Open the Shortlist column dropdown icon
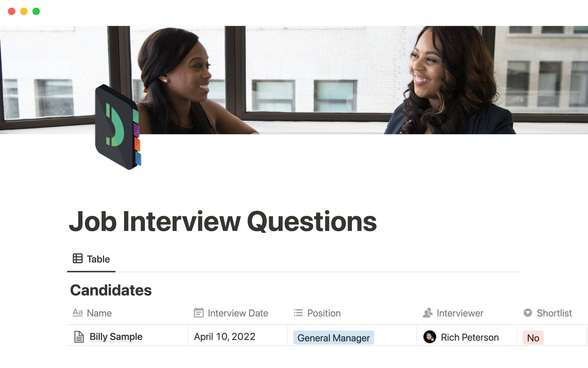 [x=528, y=313]
